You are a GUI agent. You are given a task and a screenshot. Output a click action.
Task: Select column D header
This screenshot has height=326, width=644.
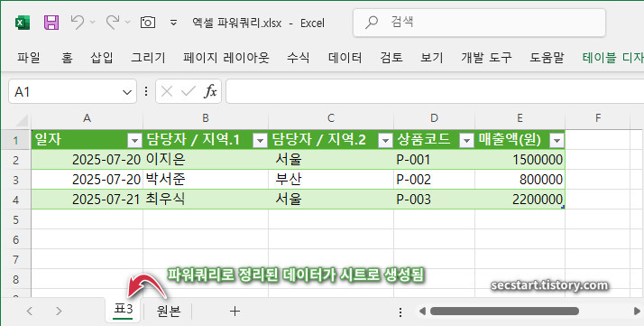pos(434,118)
